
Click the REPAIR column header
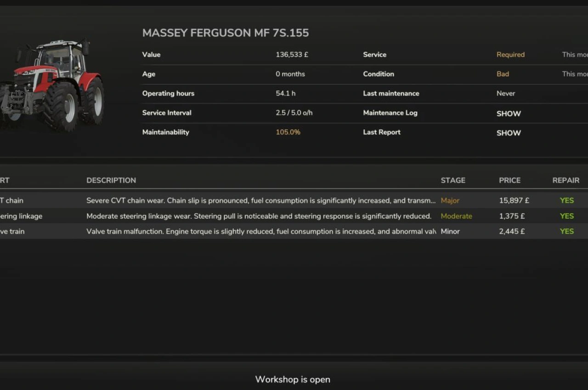(x=565, y=180)
